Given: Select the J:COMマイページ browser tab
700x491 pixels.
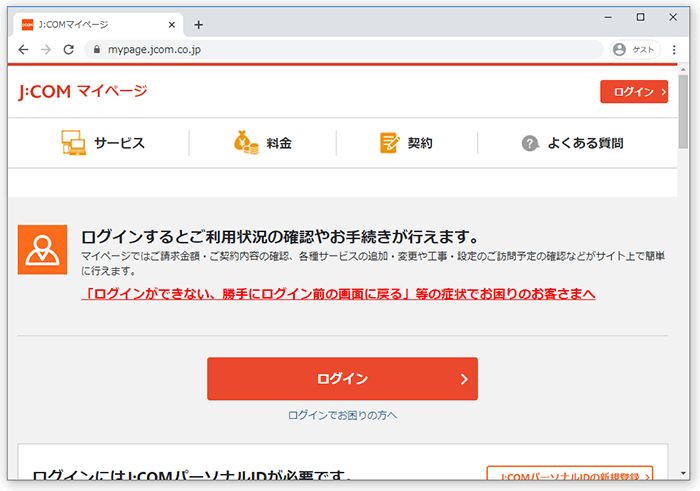Looking at the screenshot, I should tap(98, 25).
